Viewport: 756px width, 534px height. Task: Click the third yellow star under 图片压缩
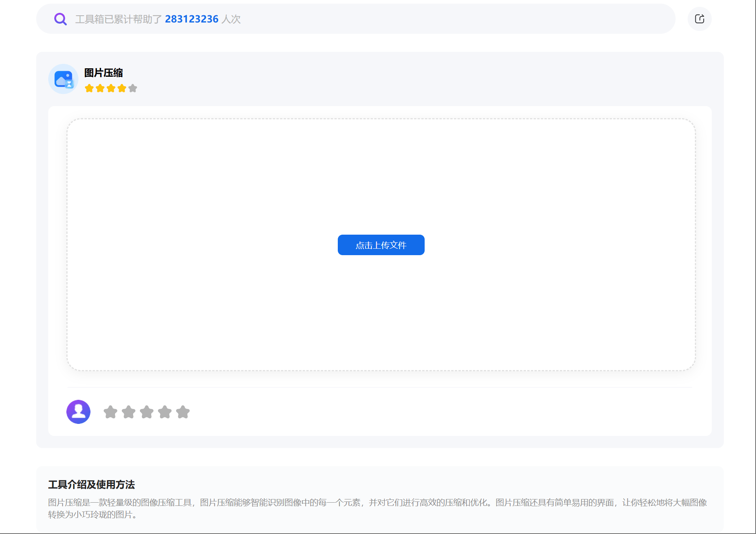pos(111,88)
